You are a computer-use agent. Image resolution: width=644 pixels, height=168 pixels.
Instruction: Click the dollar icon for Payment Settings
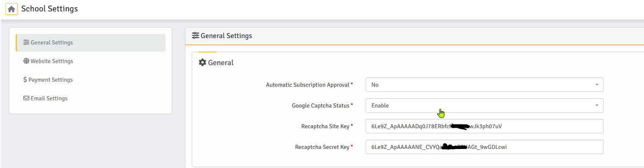(x=25, y=80)
